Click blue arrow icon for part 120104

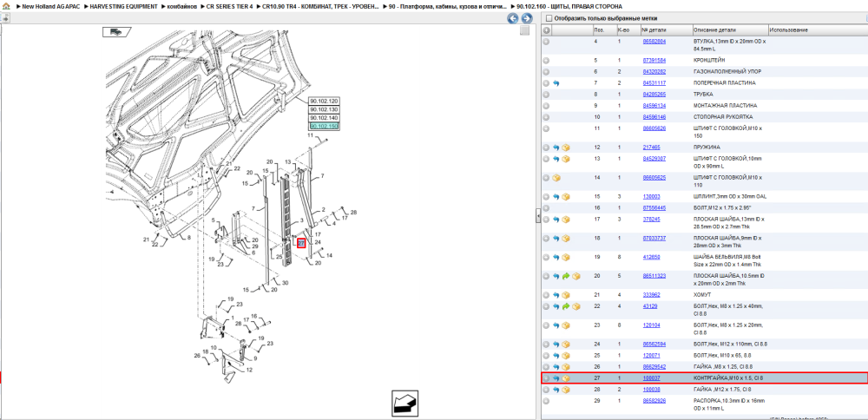tap(556, 325)
